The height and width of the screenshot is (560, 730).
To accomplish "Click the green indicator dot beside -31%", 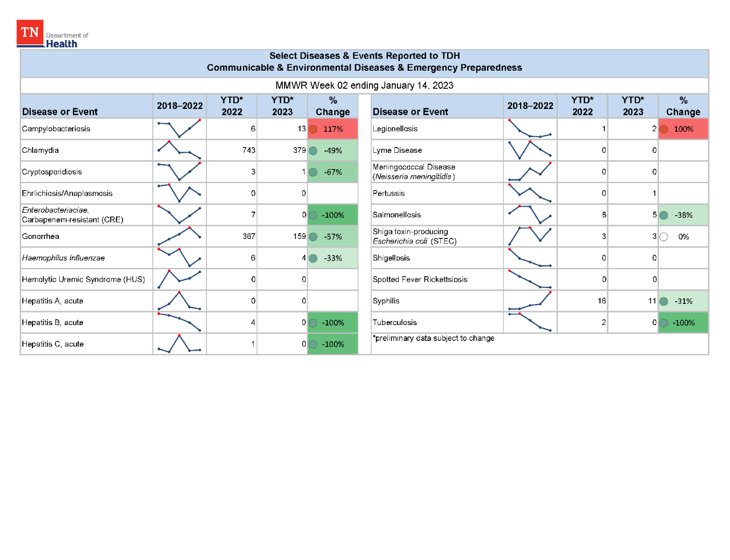I will click(x=664, y=301).
